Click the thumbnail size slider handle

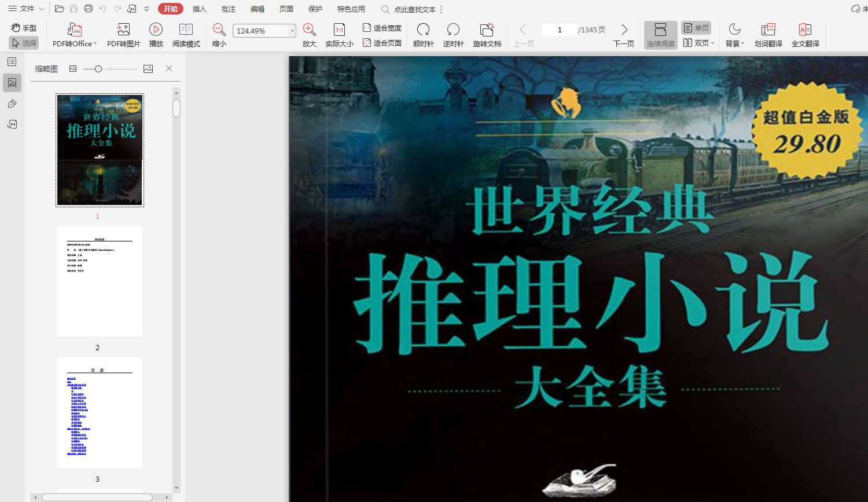[98, 69]
